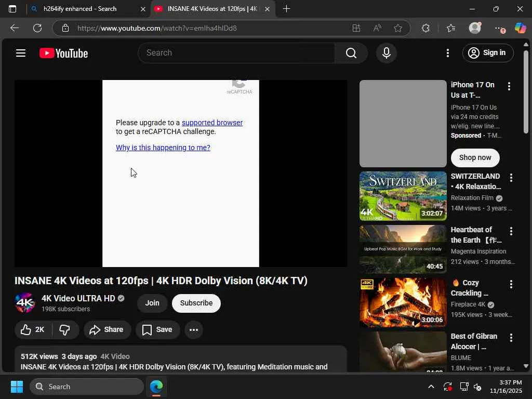532x399 pixels.
Task: Click the address bar URL
Action: (157, 28)
